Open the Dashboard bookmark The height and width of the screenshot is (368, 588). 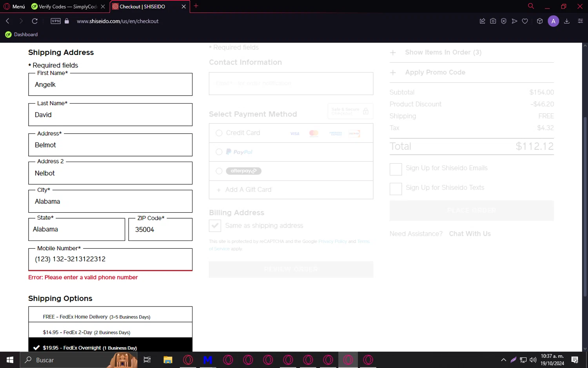pyautogui.click(x=22, y=35)
